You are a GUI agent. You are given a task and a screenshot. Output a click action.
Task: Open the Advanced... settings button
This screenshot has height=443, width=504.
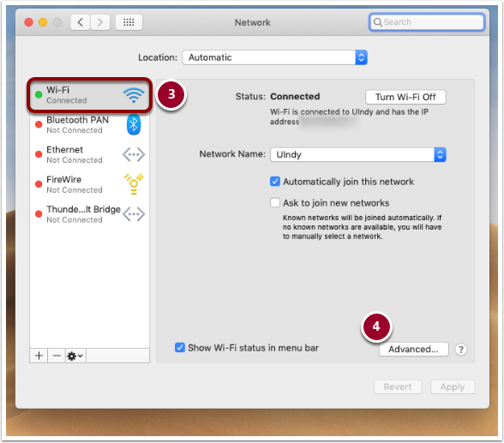(413, 350)
